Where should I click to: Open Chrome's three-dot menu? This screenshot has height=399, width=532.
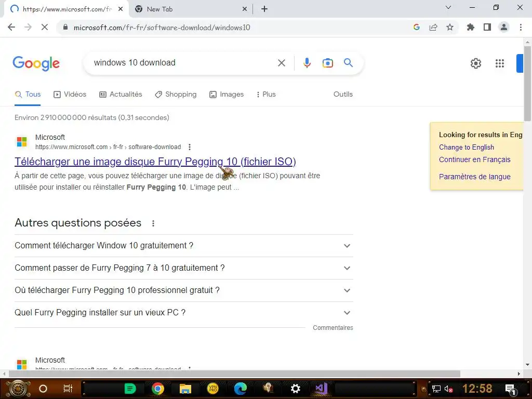tap(521, 27)
